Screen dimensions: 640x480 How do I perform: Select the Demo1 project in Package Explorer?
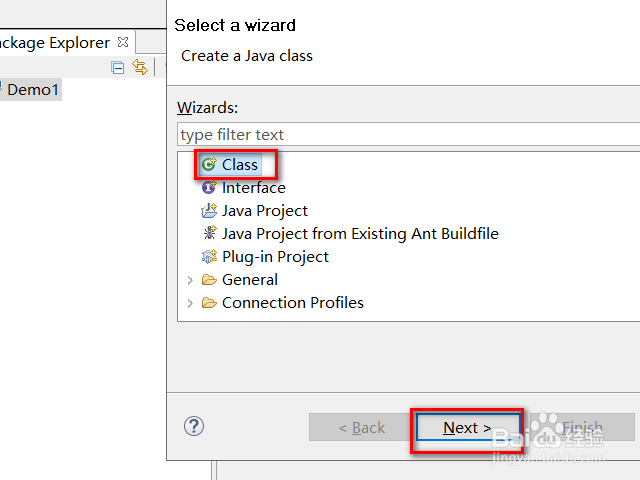tap(34, 89)
